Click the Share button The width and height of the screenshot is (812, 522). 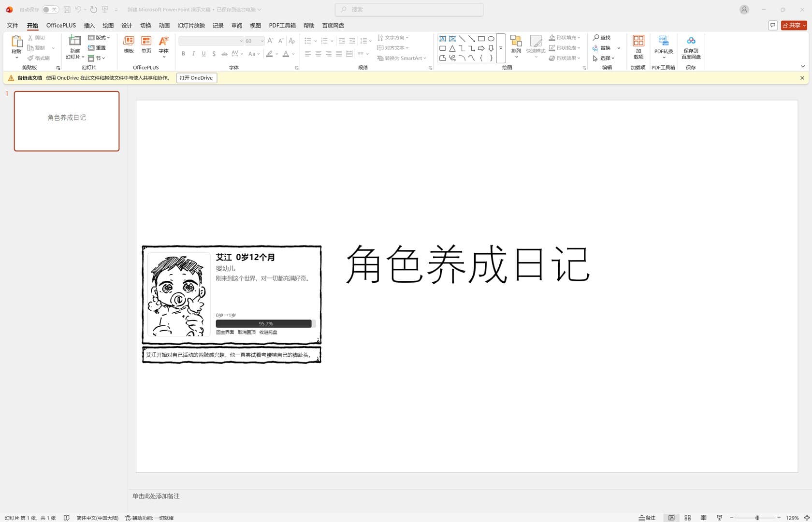pyautogui.click(x=794, y=26)
